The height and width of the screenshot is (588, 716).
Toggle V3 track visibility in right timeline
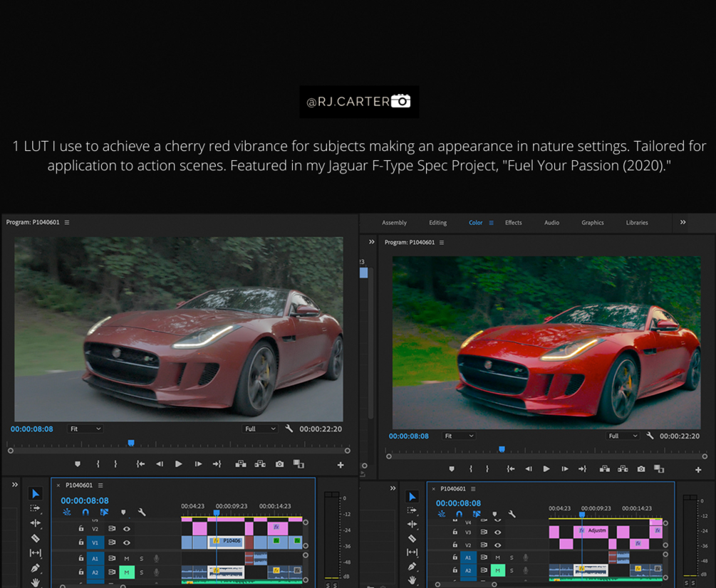pyautogui.click(x=498, y=532)
